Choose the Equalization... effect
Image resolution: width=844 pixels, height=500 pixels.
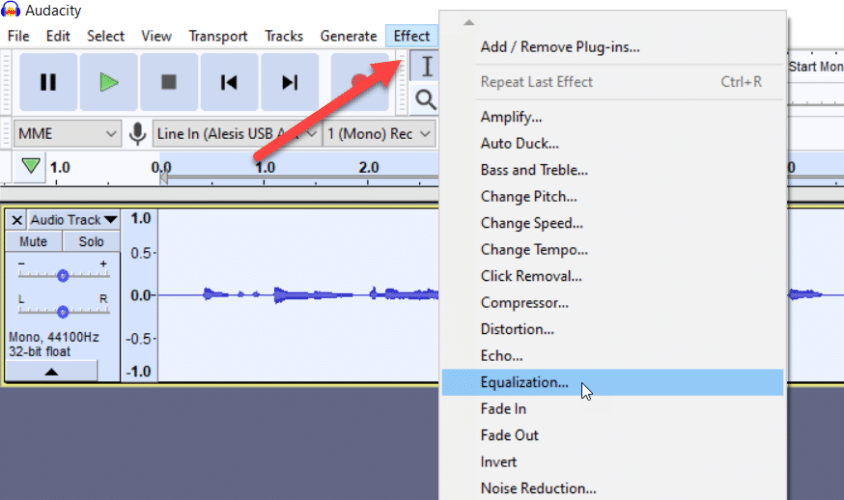613,382
